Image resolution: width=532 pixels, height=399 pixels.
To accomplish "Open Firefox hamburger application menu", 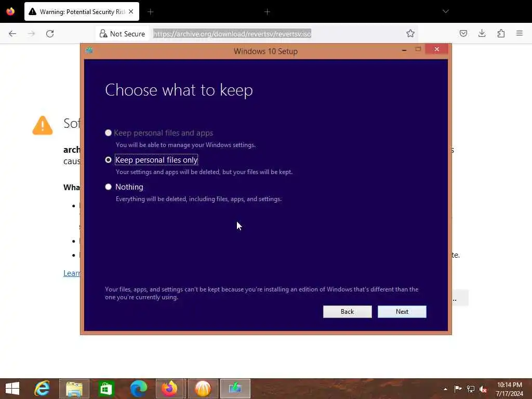I will 520,33.
